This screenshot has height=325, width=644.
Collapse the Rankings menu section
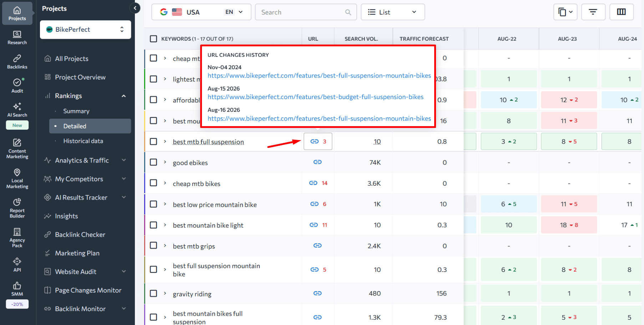[124, 96]
